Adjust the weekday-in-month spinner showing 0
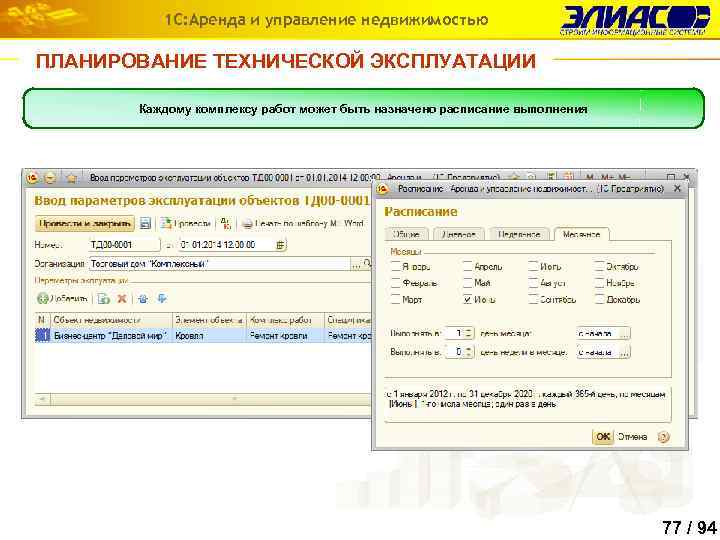720x540 pixels. pyautogui.click(x=468, y=352)
